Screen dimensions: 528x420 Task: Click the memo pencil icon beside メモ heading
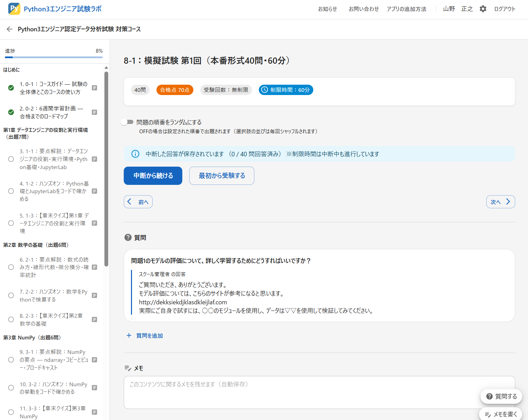tap(128, 368)
